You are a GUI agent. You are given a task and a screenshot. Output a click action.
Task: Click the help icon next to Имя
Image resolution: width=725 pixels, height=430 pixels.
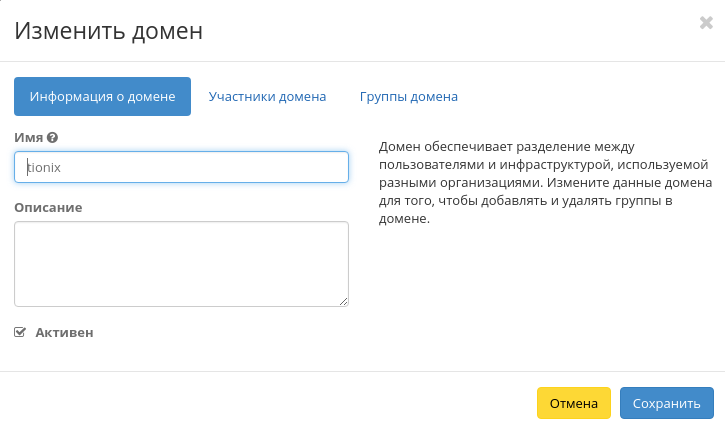pos(52,137)
